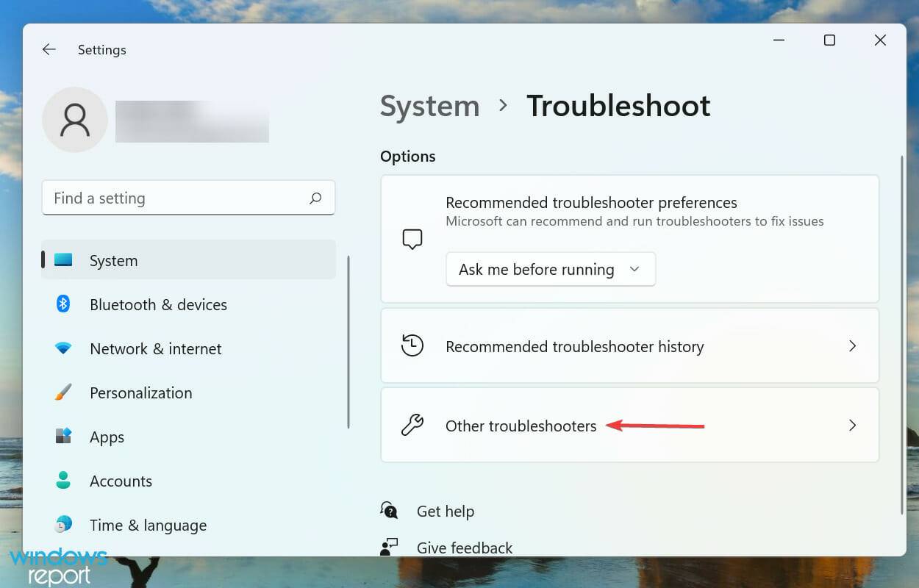The image size is (919, 588).
Task: Open the Ask me before running dropdown
Action: click(x=550, y=269)
